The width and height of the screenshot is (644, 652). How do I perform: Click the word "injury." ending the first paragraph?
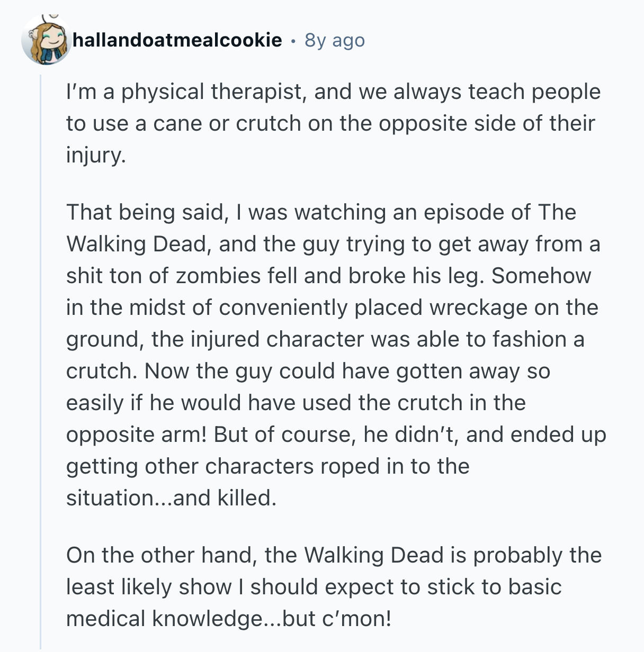tap(96, 155)
